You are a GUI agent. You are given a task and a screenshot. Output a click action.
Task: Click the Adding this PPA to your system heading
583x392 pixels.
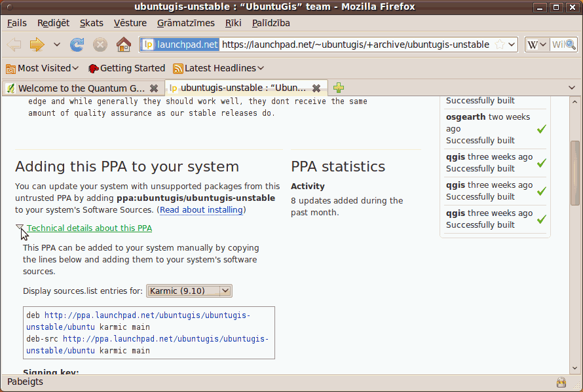coord(127,166)
